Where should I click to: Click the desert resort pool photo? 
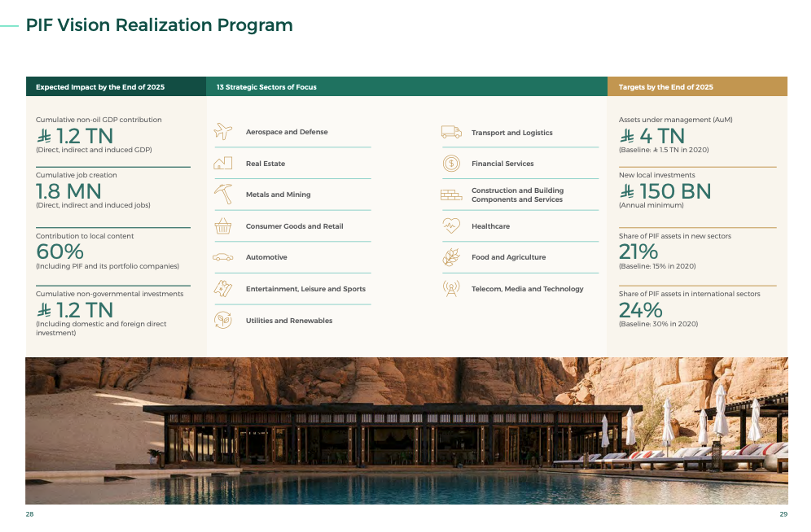click(406, 430)
